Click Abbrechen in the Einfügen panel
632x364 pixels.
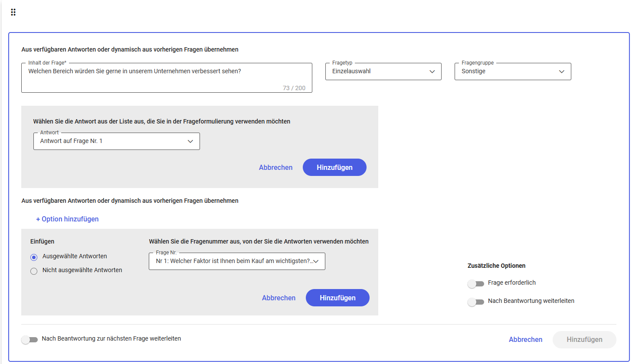coord(278,298)
